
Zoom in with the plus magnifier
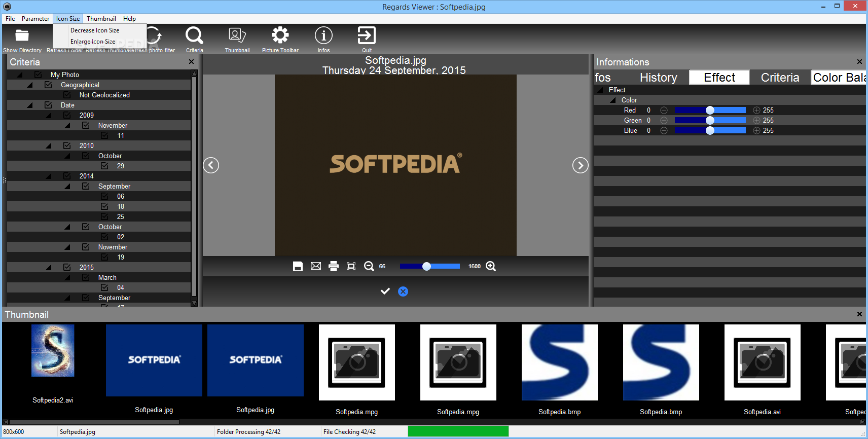click(491, 266)
